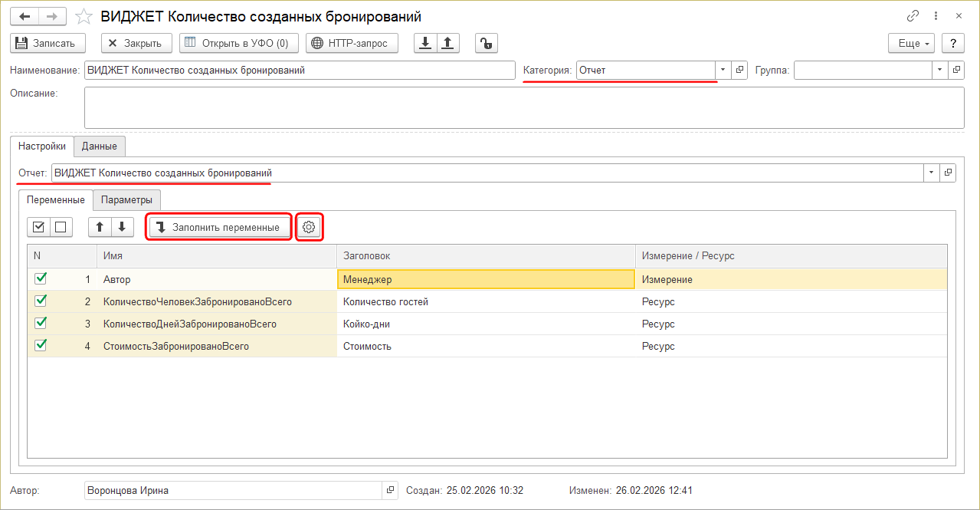Image resolution: width=980 pixels, height=510 pixels.
Task: Click the Заполнить переменные button
Action: click(219, 227)
